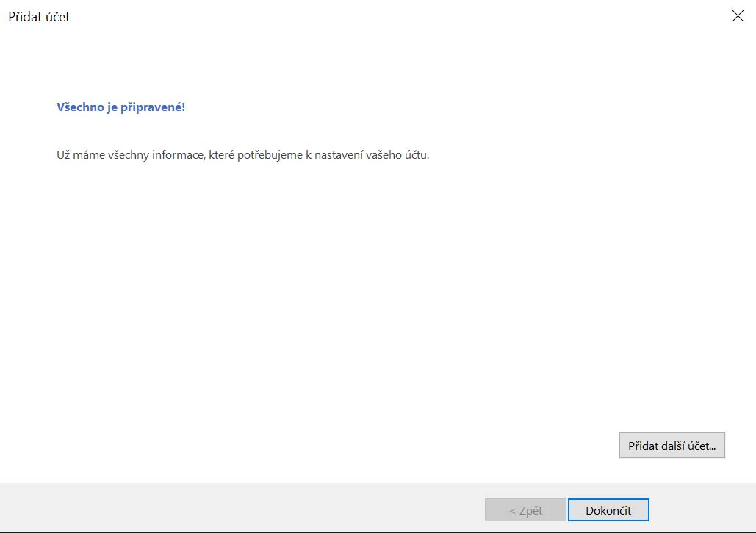Hit the X in the title bar

pos(738,16)
